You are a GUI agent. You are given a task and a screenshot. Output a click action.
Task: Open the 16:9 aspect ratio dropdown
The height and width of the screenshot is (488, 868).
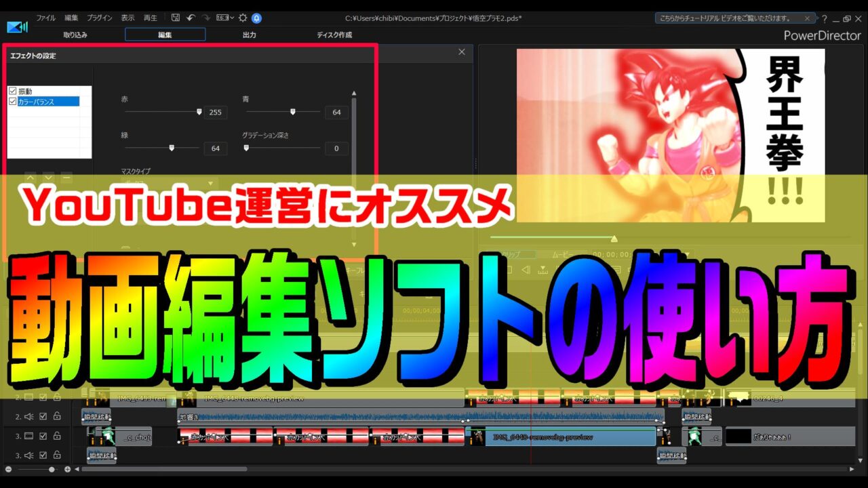pyautogui.click(x=224, y=18)
